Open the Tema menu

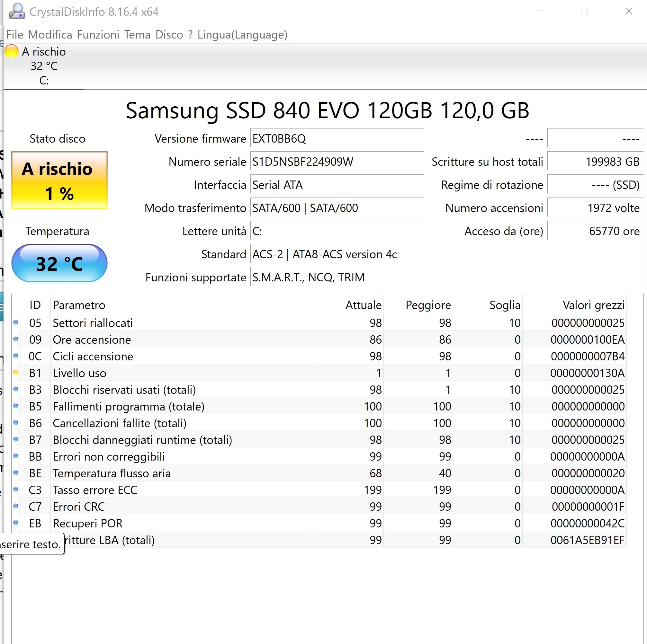pyautogui.click(x=137, y=34)
